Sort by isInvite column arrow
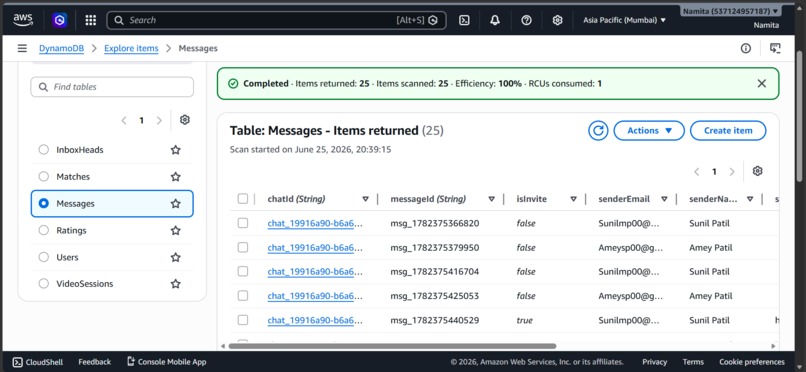806x372 pixels. tap(573, 199)
